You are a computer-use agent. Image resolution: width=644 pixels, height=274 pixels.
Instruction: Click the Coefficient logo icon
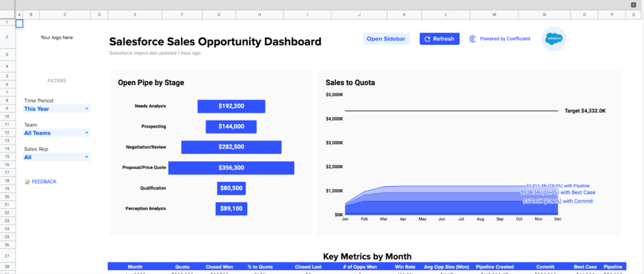[x=473, y=39]
